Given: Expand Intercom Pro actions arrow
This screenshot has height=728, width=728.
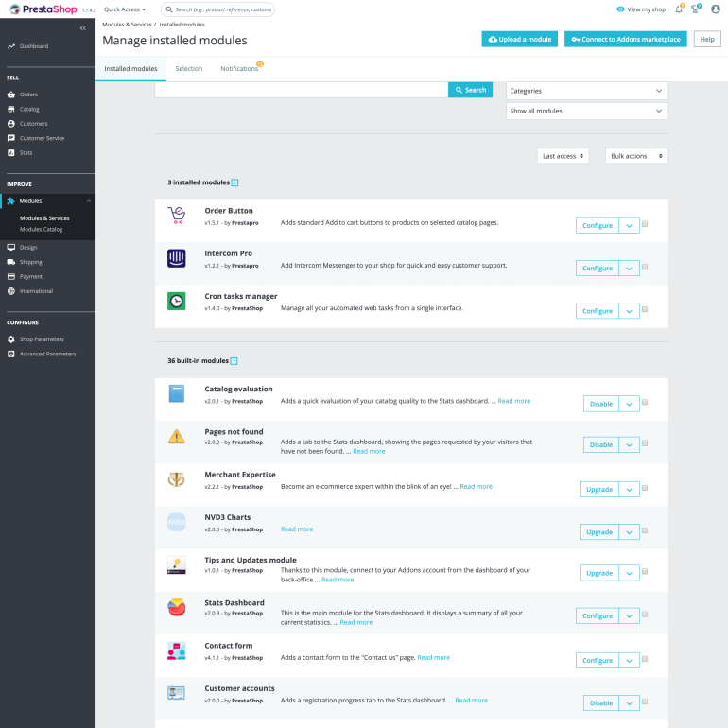Looking at the screenshot, I should click(629, 269).
